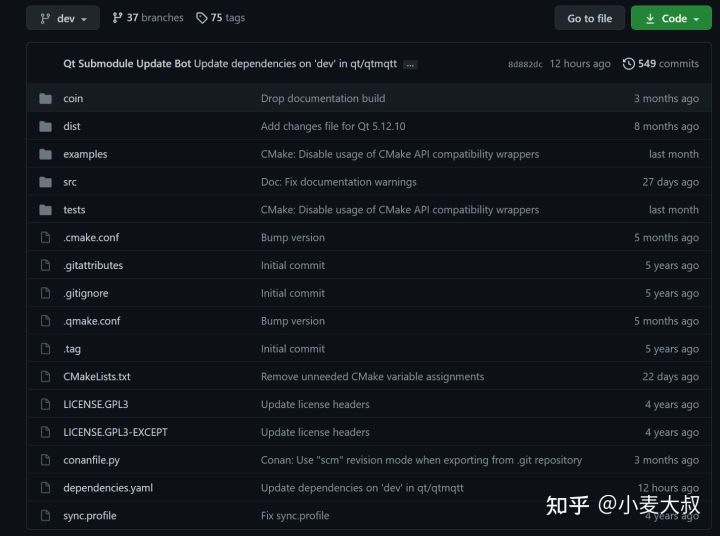Click the tests folder icon
The height and width of the screenshot is (536, 720).
point(45,210)
